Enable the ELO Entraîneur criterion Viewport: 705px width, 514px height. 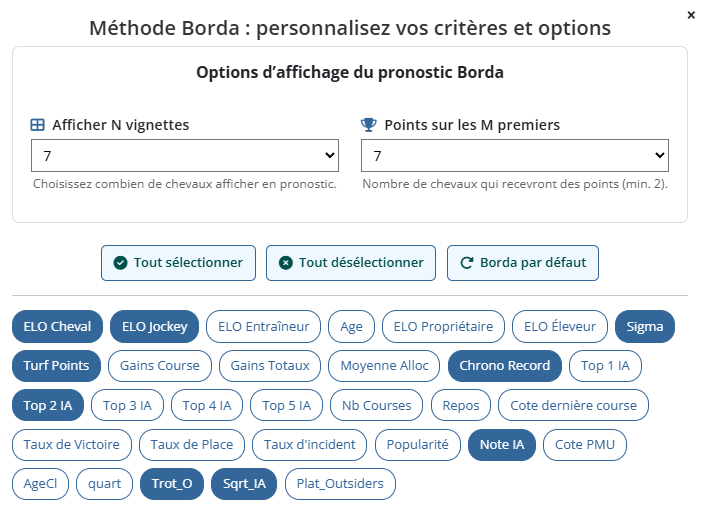point(264,326)
